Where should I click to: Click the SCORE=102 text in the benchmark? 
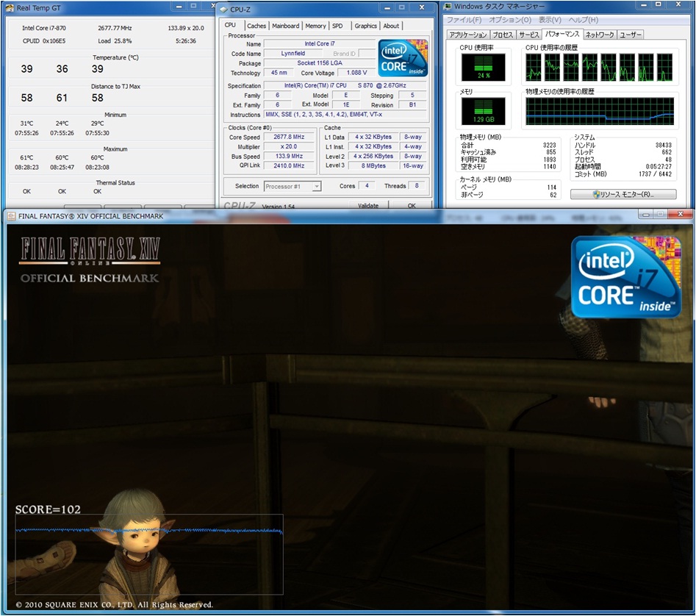pyautogui.click(x=48, y=509)
